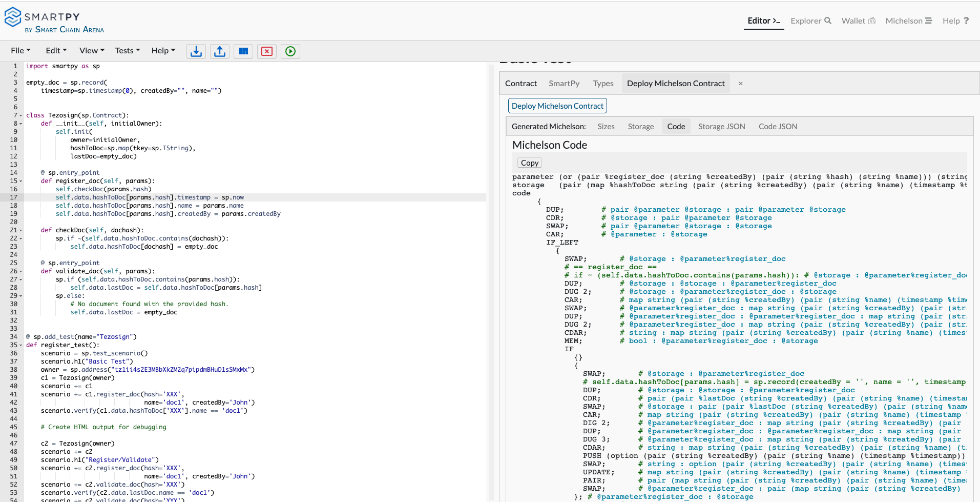Fold the checkDoc method at line 21
The height and width of the screenshot is (502, 980).
click(x=21, y=231)
